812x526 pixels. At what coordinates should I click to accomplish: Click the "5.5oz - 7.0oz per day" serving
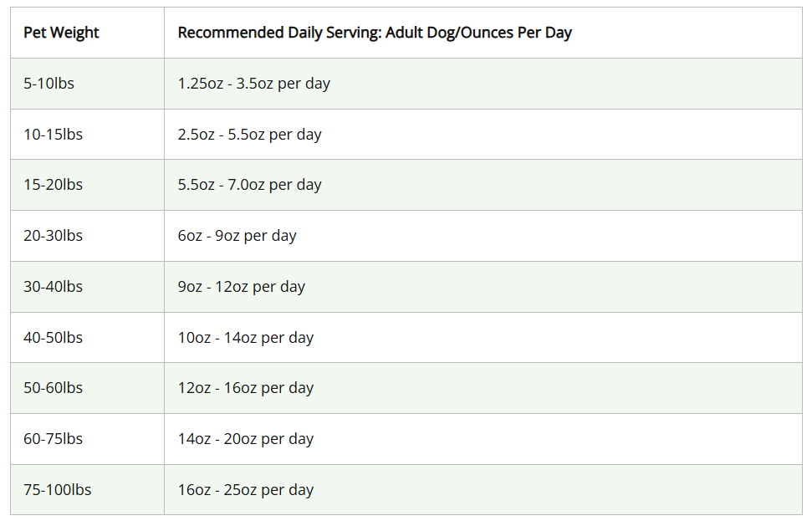point(249,185)
